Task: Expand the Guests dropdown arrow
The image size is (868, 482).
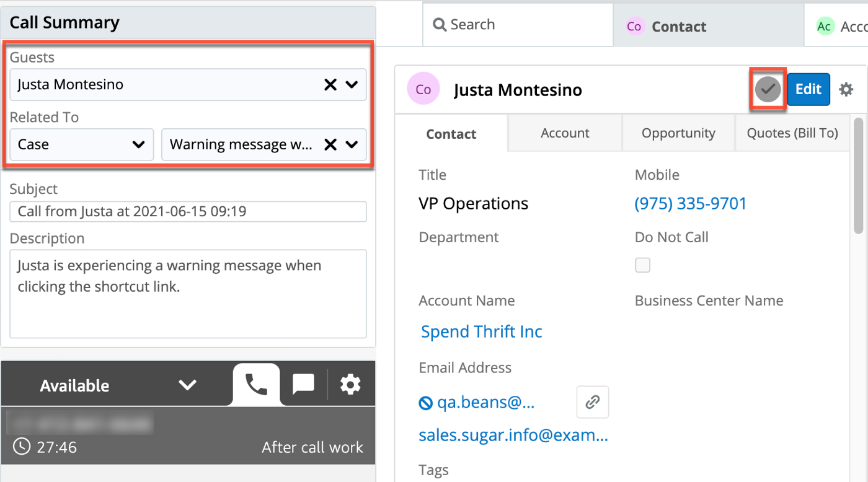Action: tap(352, 85)
